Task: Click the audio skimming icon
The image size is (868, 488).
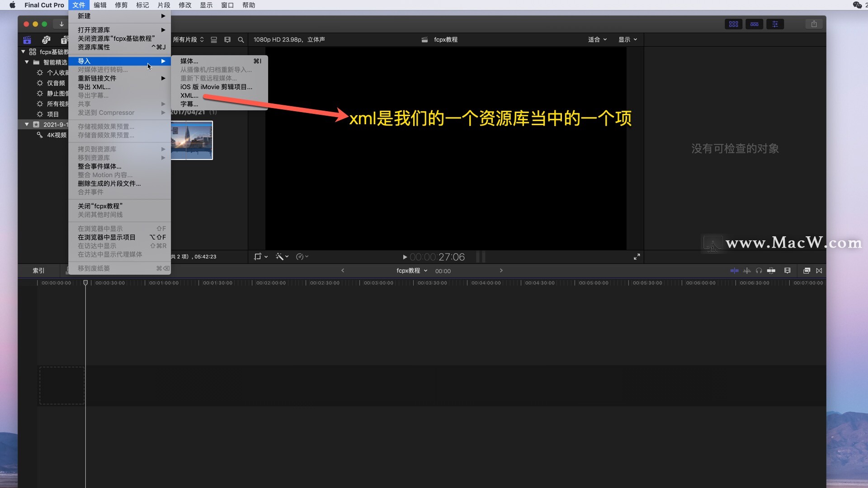Action: click(746, 271)
